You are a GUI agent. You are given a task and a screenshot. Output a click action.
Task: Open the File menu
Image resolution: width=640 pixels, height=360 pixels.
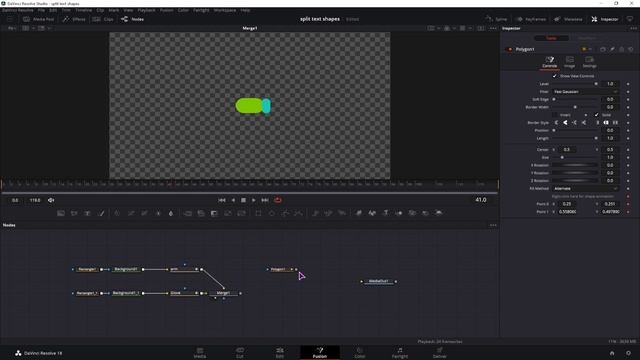pos(41,10)
